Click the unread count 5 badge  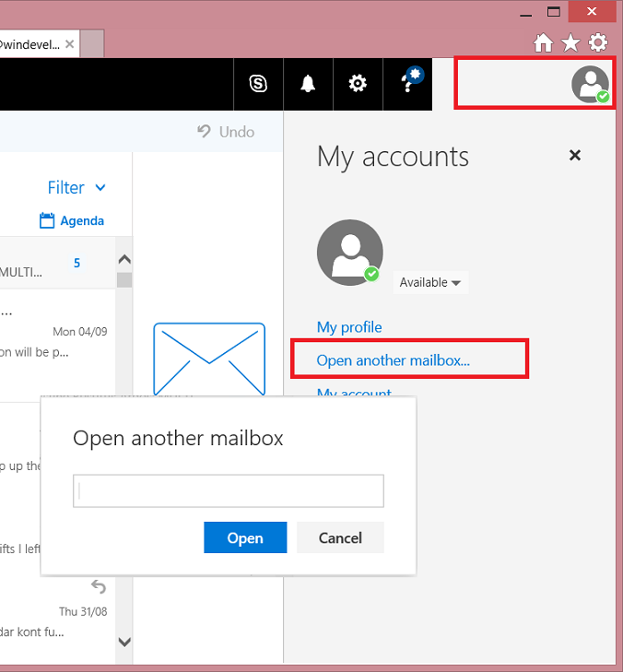point(76,263)
